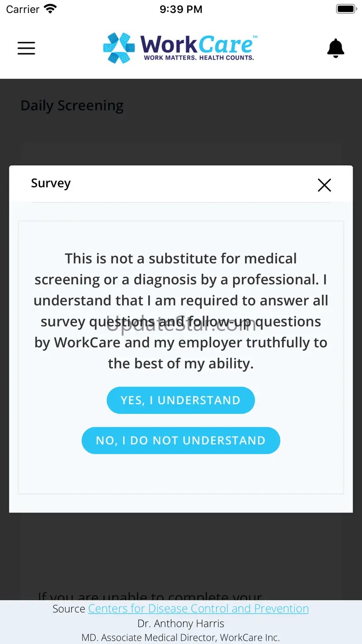
Task: Click the "Source" label in footer
Action: 69,609
